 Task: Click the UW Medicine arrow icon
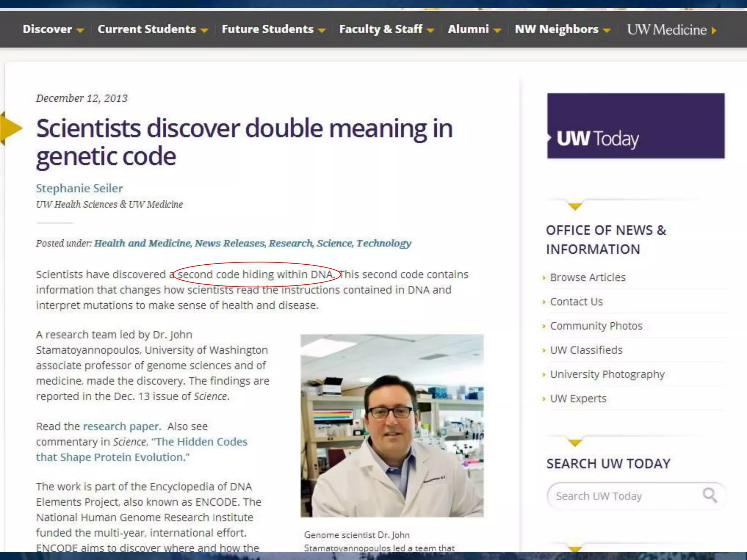click(x=714, y=30)
